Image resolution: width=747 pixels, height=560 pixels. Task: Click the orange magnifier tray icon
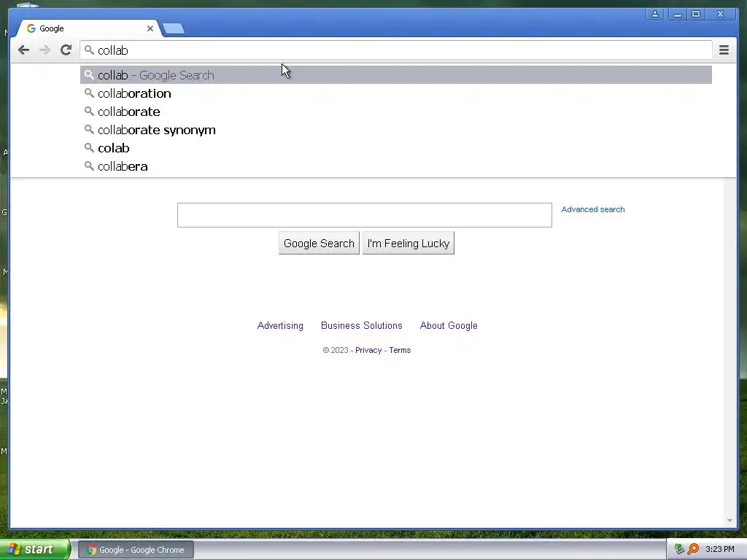pyautogui.click(x=693, y=550)
